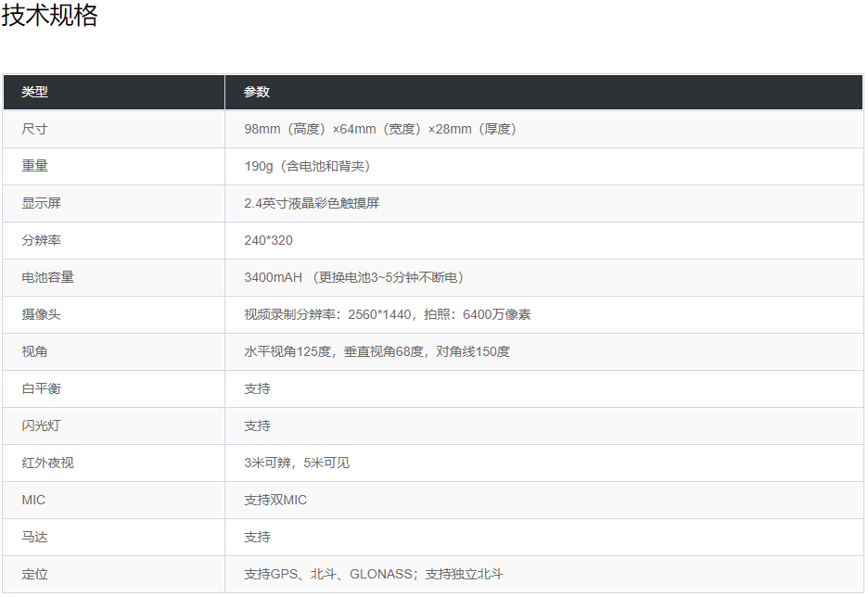
Task: Click the 类型 column header
Action: click(x=34, y=92)
